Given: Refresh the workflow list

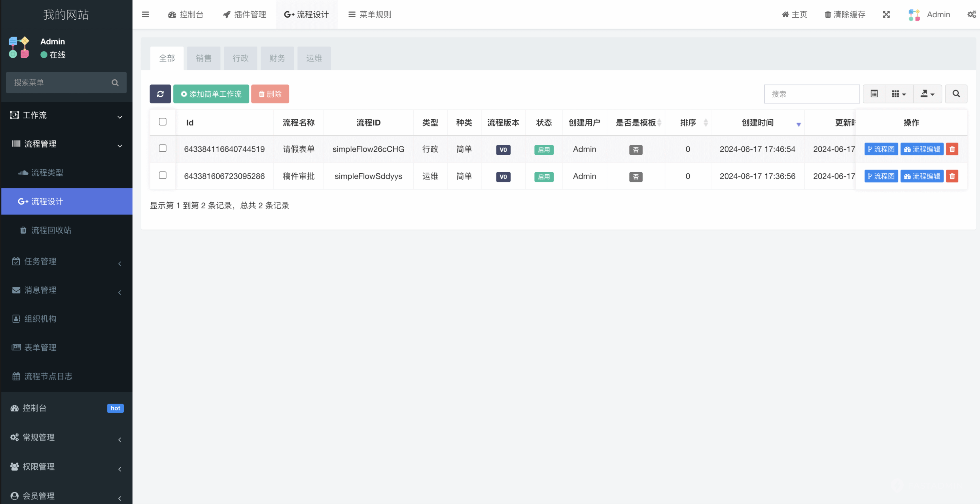Looking at the screenshot, I should click(x=160, y=94).
